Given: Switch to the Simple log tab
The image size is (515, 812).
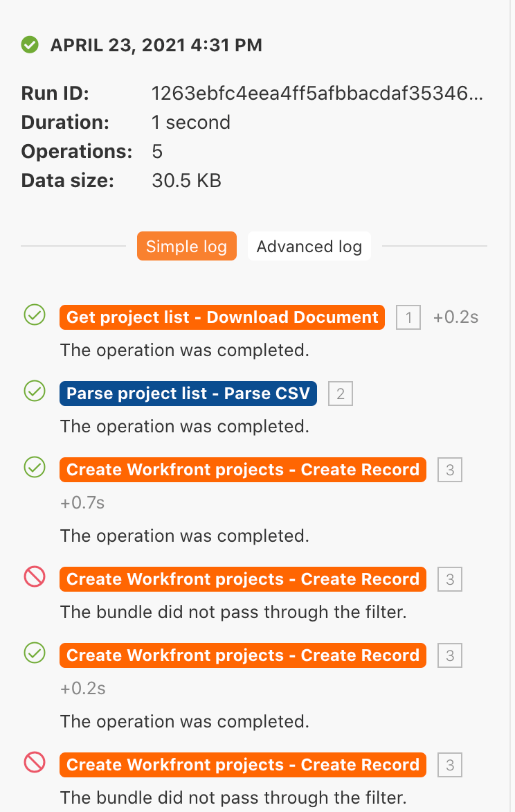Looking at the screenshot, I should [x=186, y=247].
